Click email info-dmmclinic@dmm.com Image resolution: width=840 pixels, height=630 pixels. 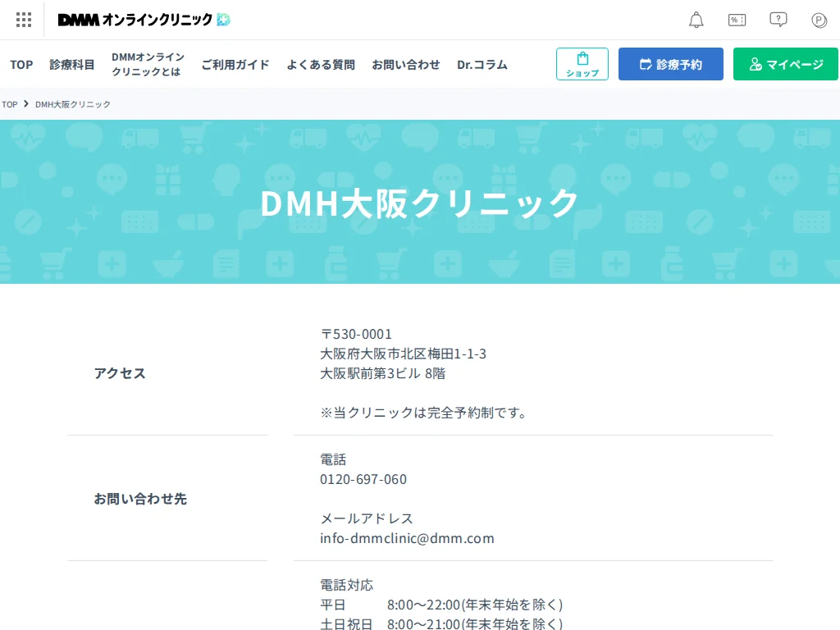[407, 538]
